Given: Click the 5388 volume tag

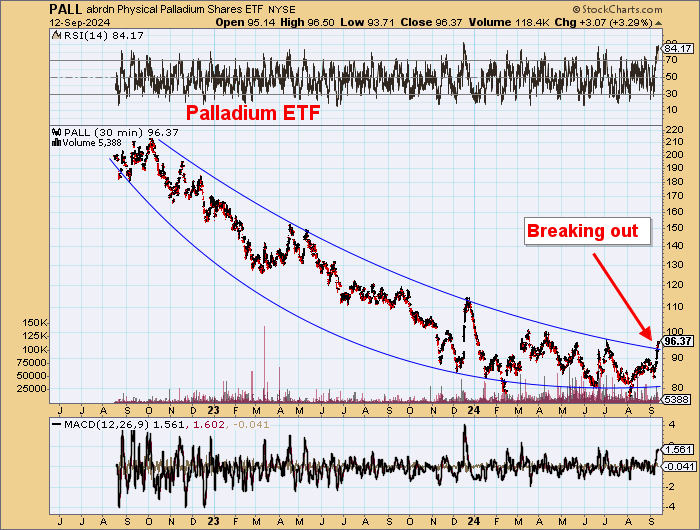Looking at the screenshot, I should coord(677,399).
